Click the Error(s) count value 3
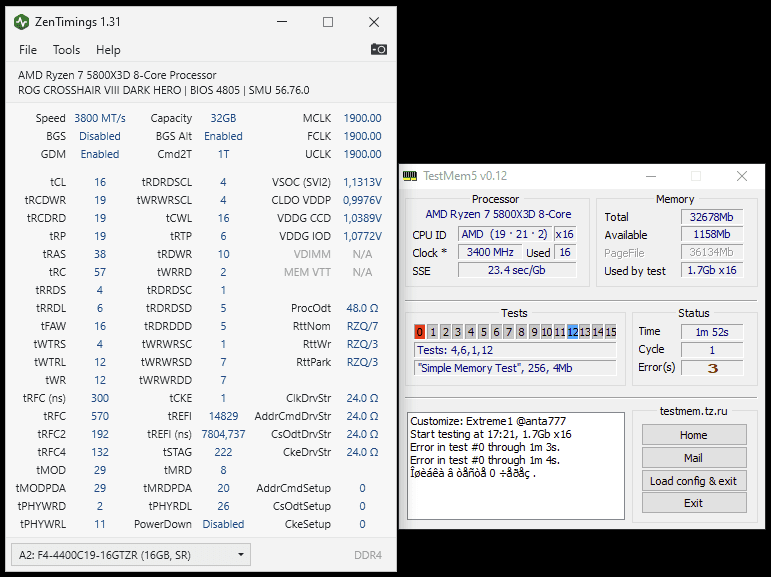Viewport: 771px width, 577px height. [x=712, y=368]
